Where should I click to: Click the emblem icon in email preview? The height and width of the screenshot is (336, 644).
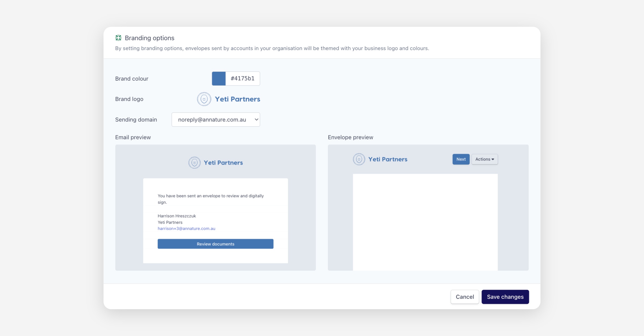[194, 163]
